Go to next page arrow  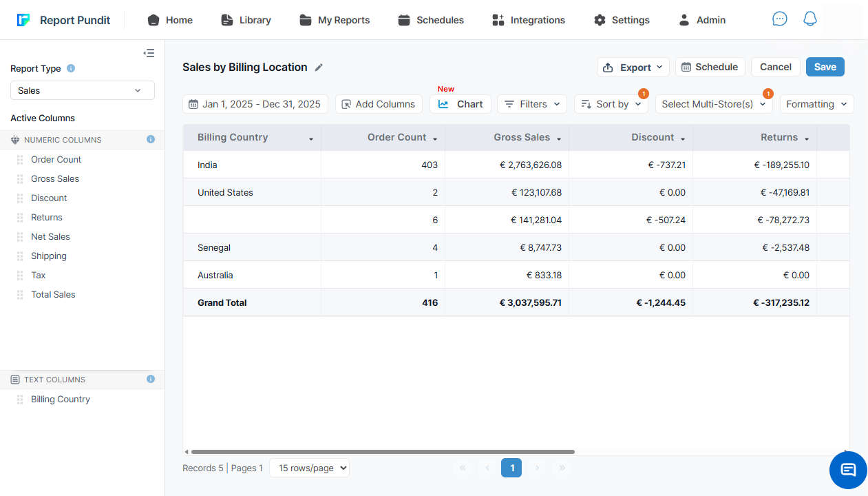537,468
